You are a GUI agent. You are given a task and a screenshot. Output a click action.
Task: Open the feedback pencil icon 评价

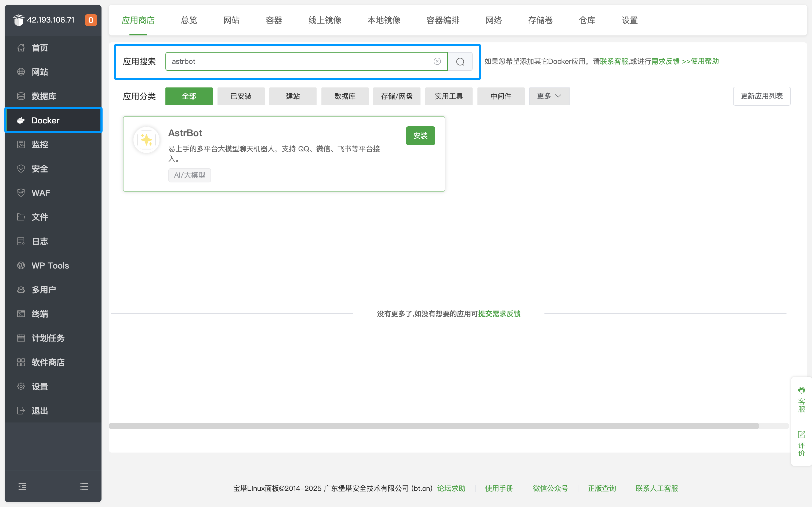801,435
